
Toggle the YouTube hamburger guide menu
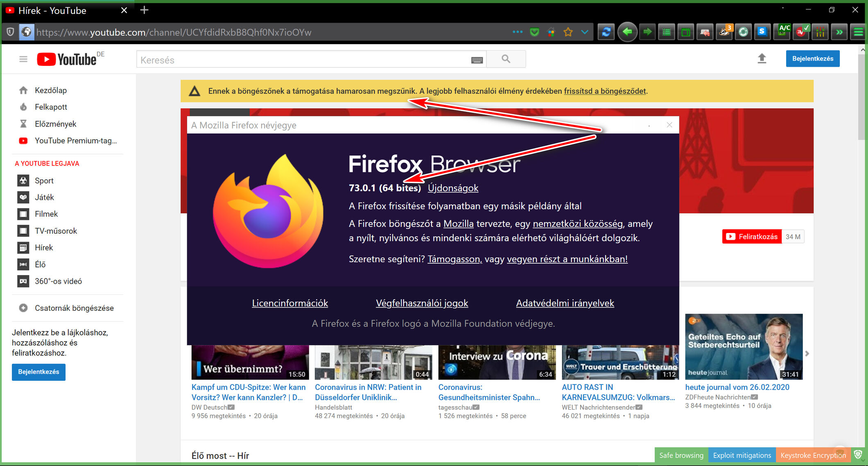click(x=23, y=59)
